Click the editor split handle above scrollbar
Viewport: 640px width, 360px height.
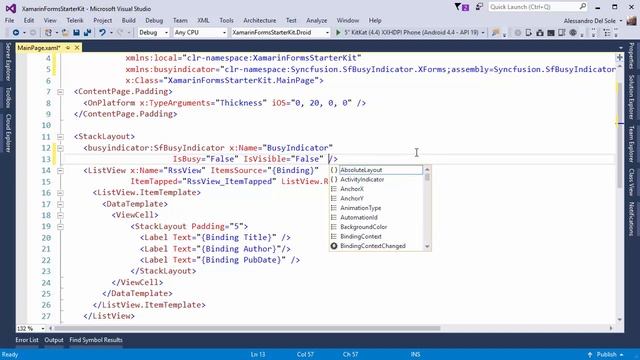click(x=620, y=57)
